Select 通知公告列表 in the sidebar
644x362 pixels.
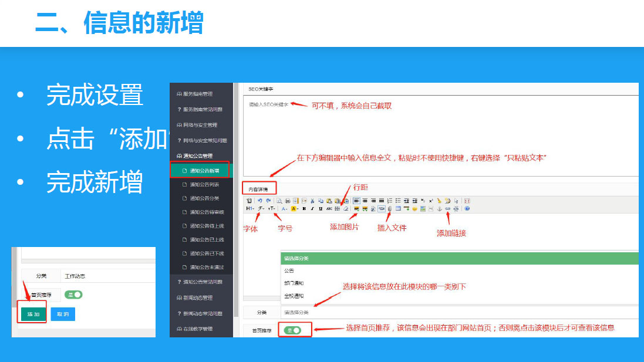(204, 184)
